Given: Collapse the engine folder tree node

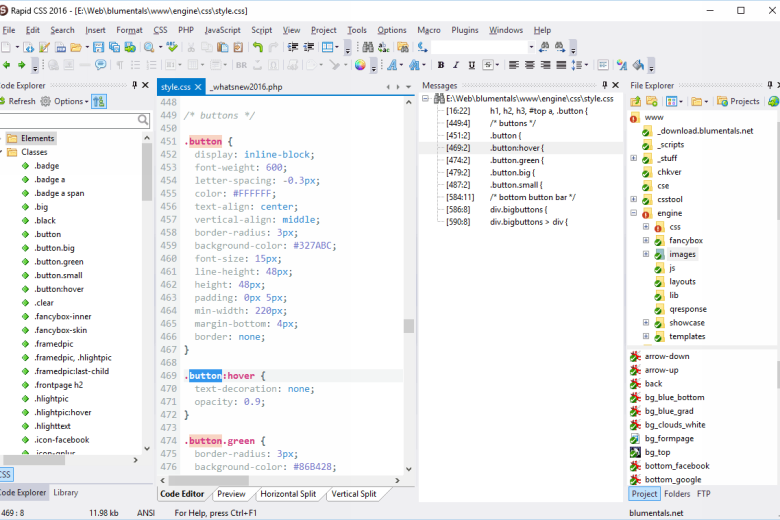Looking at the screenshot, I should 634,213.
